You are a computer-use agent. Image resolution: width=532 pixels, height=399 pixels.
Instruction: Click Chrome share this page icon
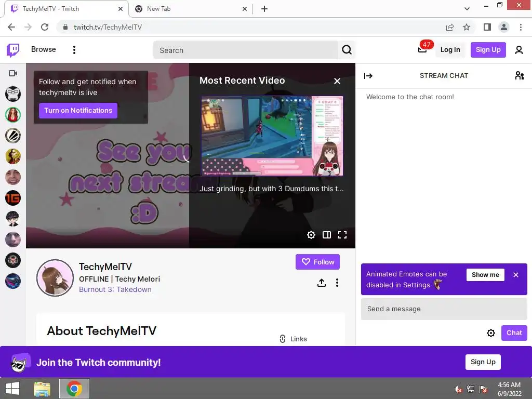click(450, 27)
